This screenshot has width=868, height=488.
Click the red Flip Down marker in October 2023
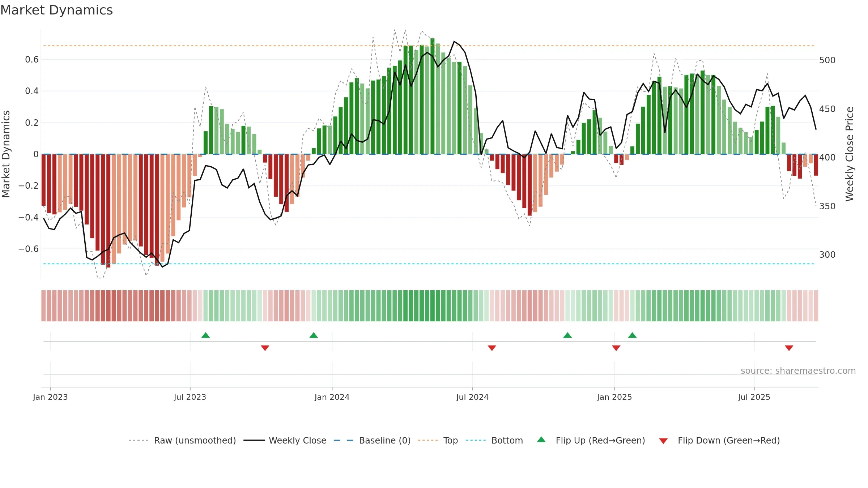265,348
